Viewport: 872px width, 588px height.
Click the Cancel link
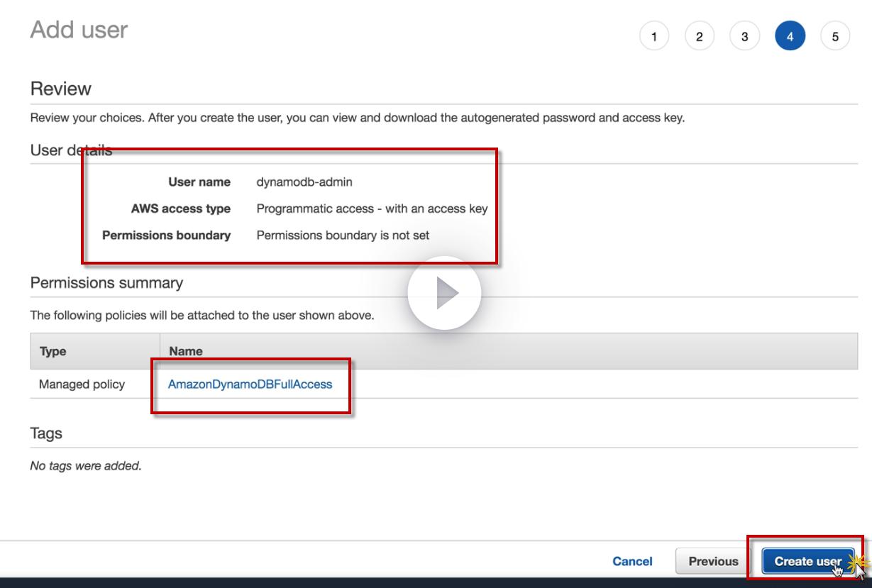(x=632, y=561)
